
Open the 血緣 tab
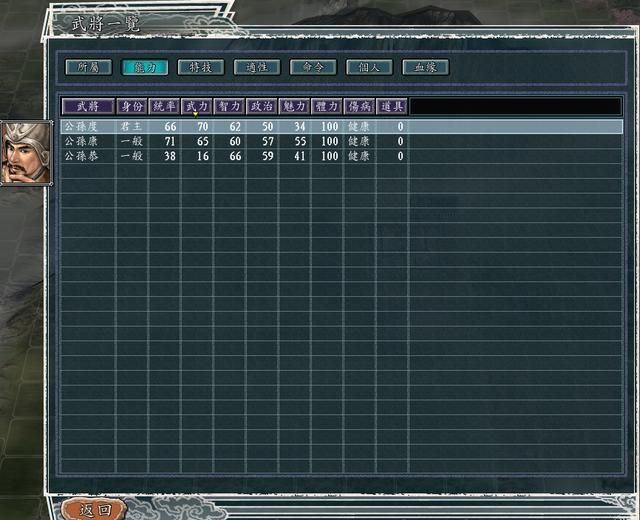point(425,67)
